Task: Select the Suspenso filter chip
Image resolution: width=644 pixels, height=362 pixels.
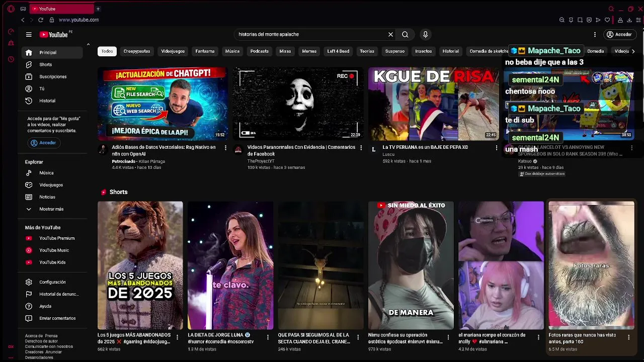Action: tap(395, 51)
